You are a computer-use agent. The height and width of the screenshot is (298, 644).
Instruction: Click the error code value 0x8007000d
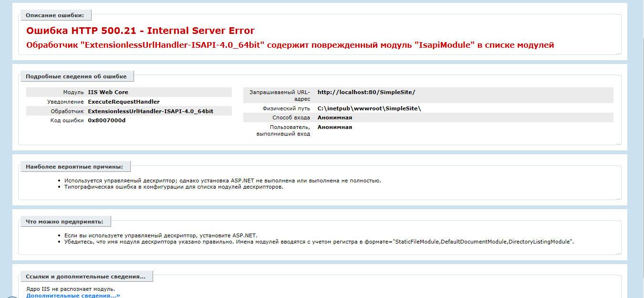pos(107,120)
